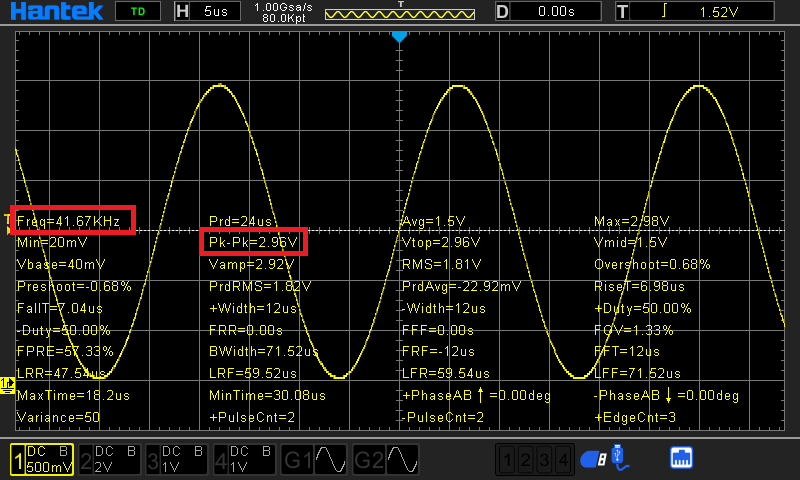Image resolution: width=800 pixels, height=480 pixels.
Task: Open the delay time 0.00s field
Action: tap(545, 12)
